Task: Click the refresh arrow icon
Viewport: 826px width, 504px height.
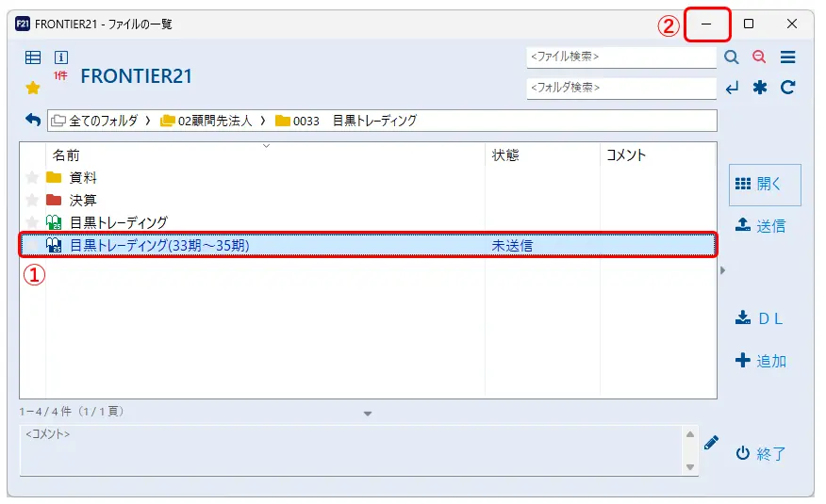Action: click(x=787, y=88)
